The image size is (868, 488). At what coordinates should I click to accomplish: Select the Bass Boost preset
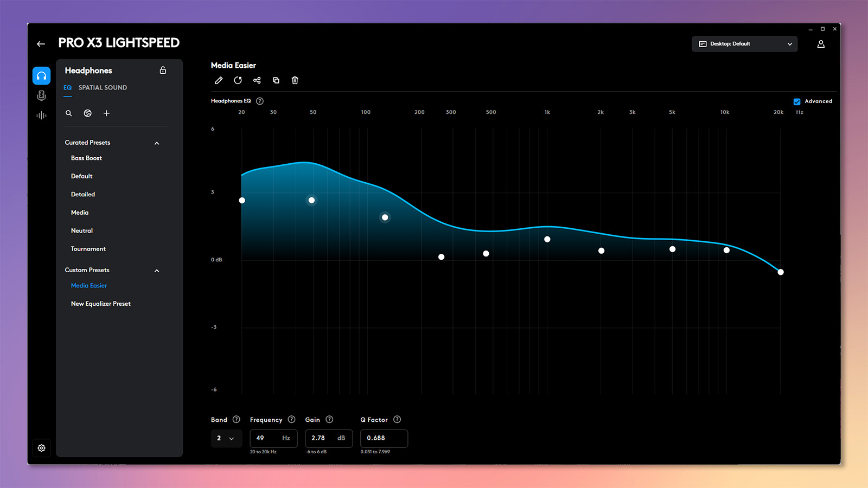click(86, 158)
